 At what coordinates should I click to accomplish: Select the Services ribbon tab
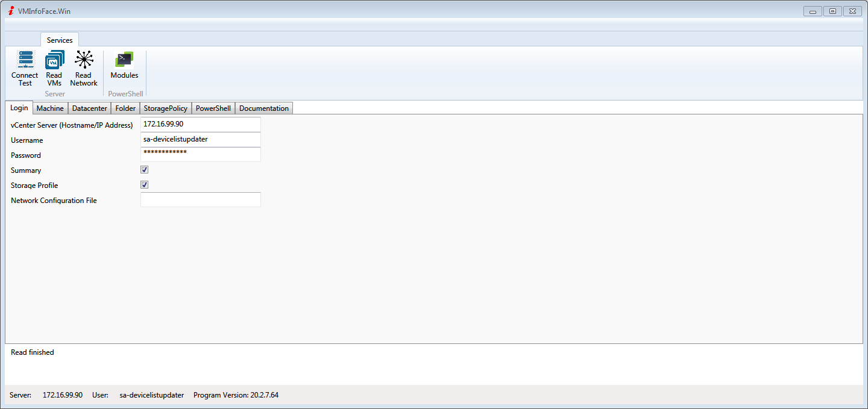[x=60, y=40]
